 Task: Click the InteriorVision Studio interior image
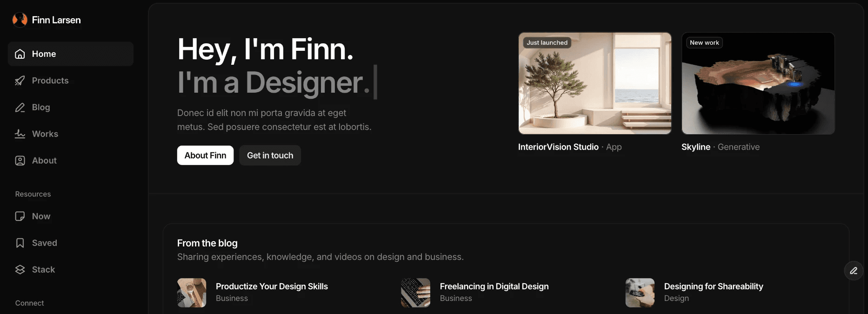coord(595,83)
